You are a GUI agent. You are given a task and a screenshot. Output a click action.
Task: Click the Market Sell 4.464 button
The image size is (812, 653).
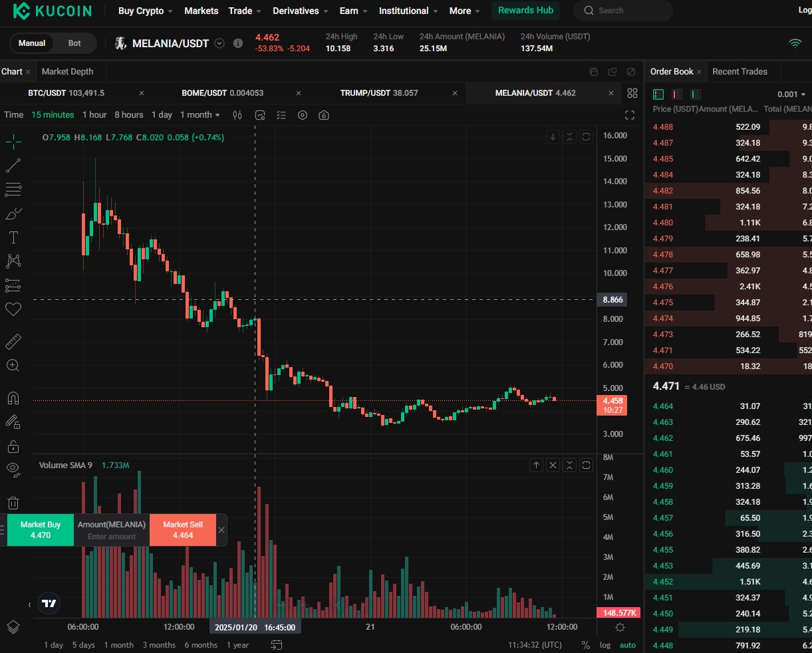pyautogui.click(x=183, y=530)
